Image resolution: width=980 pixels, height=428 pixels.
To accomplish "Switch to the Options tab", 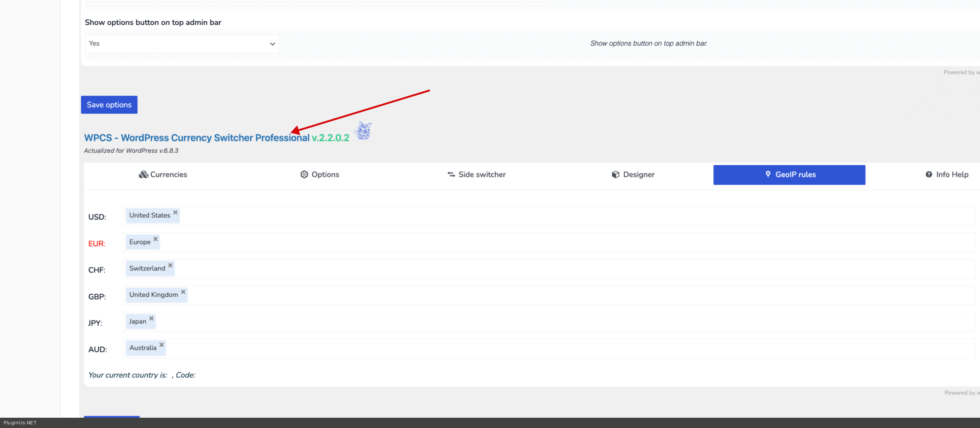I will [320, 175].
